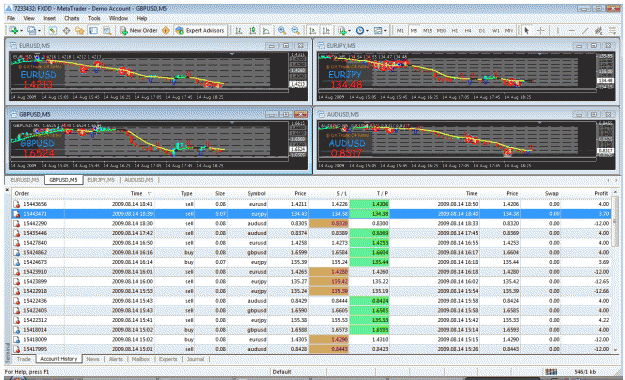
Task: Expand the Periods dropdown arrow
Action: tap(367, 31)
